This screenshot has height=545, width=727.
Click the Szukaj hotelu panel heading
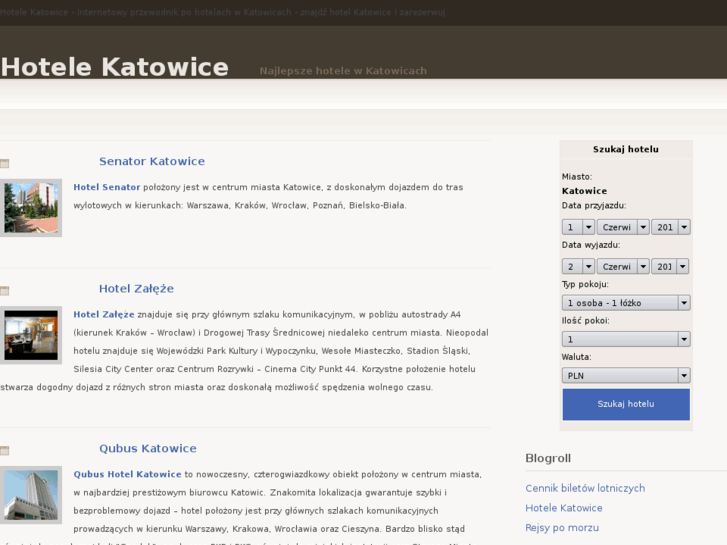click(x=625, y=149)
